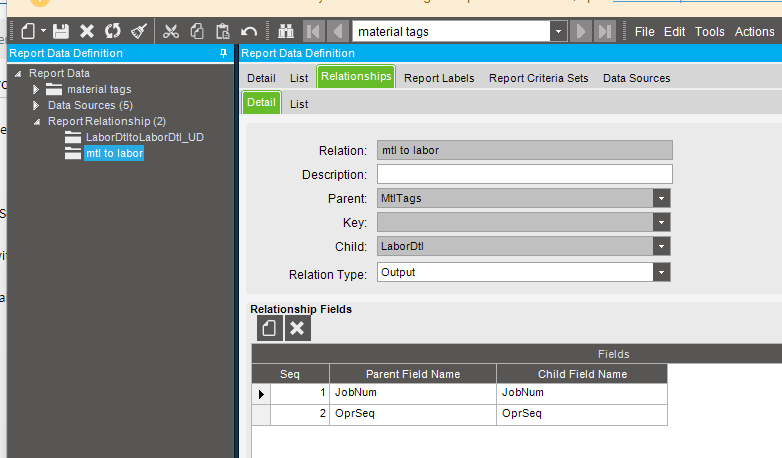Click the empty Description field
This screenshot has width=782, height=458.
[525, 174]
